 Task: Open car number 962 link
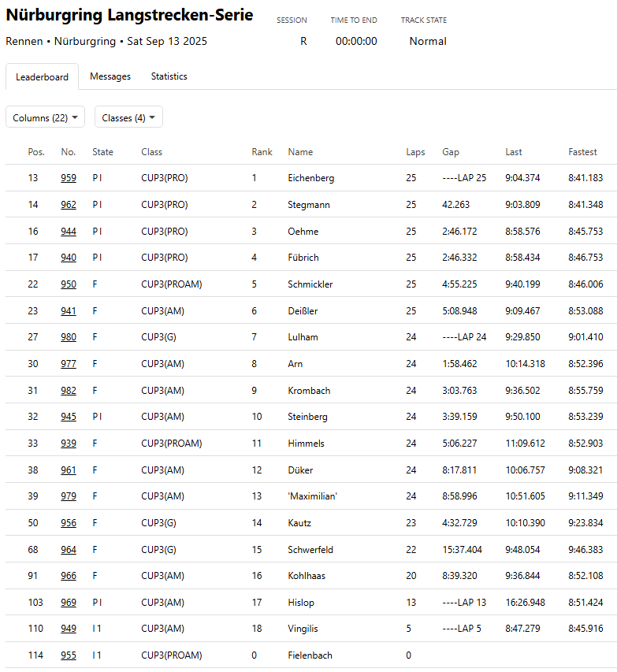(69, 204)
